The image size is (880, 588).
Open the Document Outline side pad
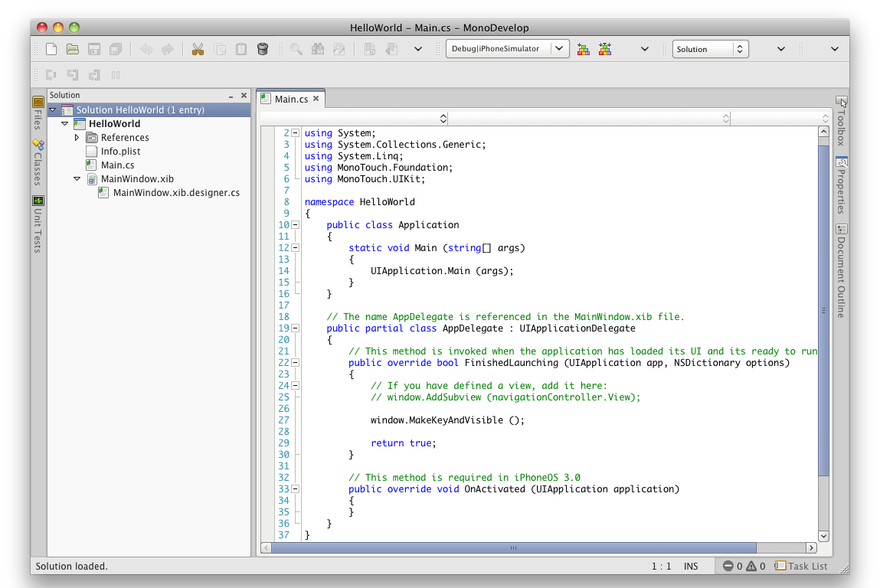coord(841,271)
